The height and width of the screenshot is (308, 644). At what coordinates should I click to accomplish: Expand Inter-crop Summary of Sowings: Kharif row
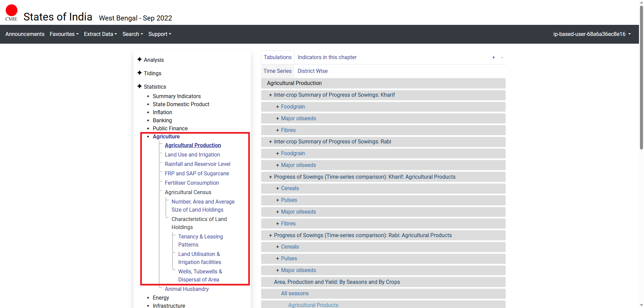point(270,95)
